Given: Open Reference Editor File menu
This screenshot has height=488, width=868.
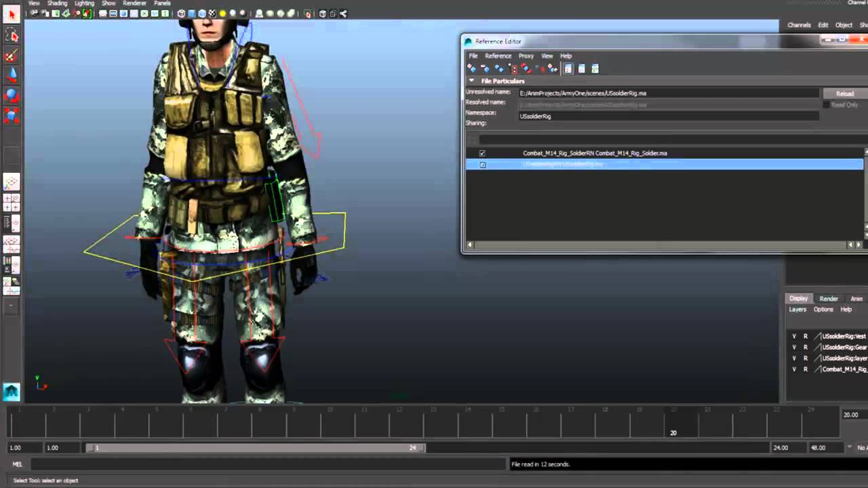Looking at the screenshot, I should (473, 56).
